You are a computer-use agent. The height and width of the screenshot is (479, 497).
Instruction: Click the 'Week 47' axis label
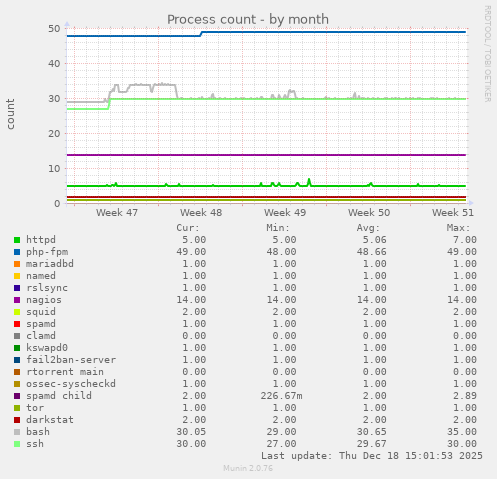(117, 213)
